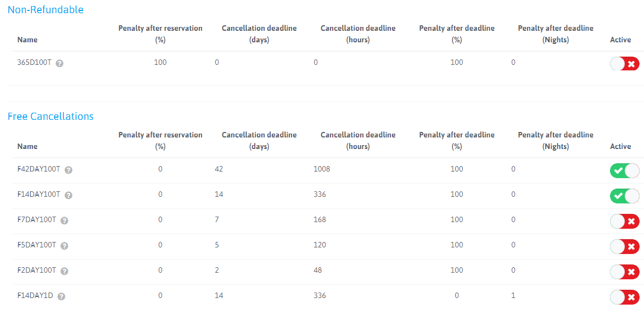This screenshot has height=309, width=644.
Task: Click help icon beside F2DAY100T
Action: (64, 271)
